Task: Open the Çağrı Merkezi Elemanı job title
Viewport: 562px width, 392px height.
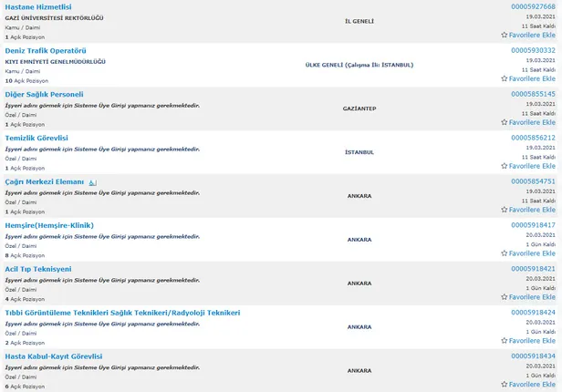Action: tap(45, 181)
